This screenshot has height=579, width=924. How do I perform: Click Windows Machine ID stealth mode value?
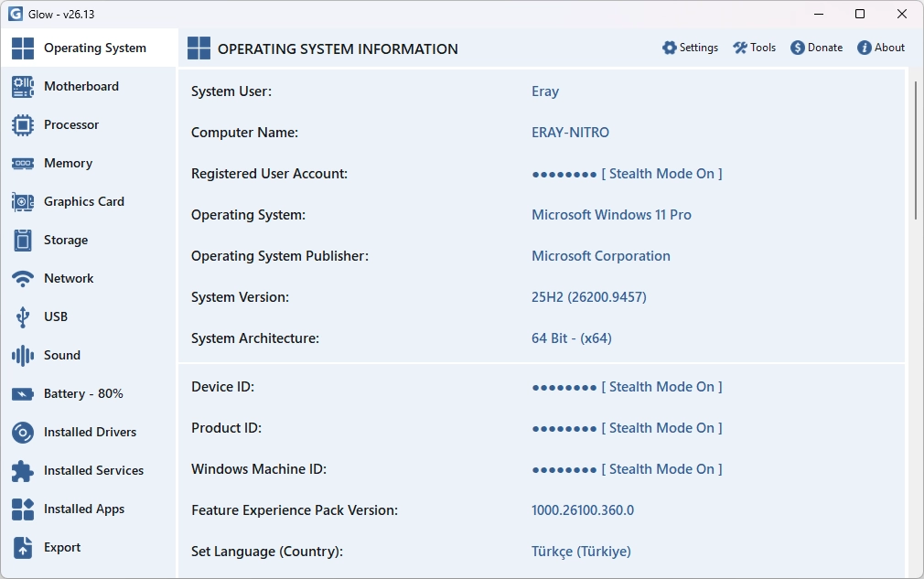click(627, 469)
